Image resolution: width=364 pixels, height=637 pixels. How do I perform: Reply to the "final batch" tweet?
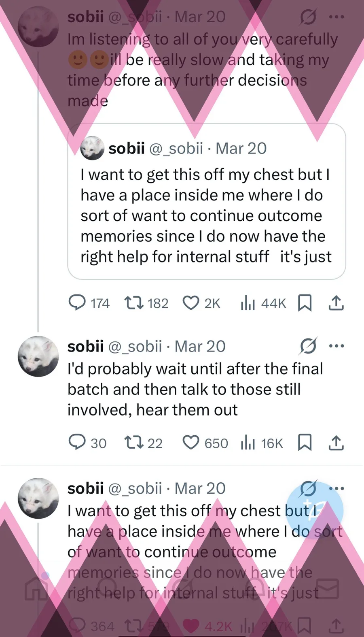tap(76, 443)
